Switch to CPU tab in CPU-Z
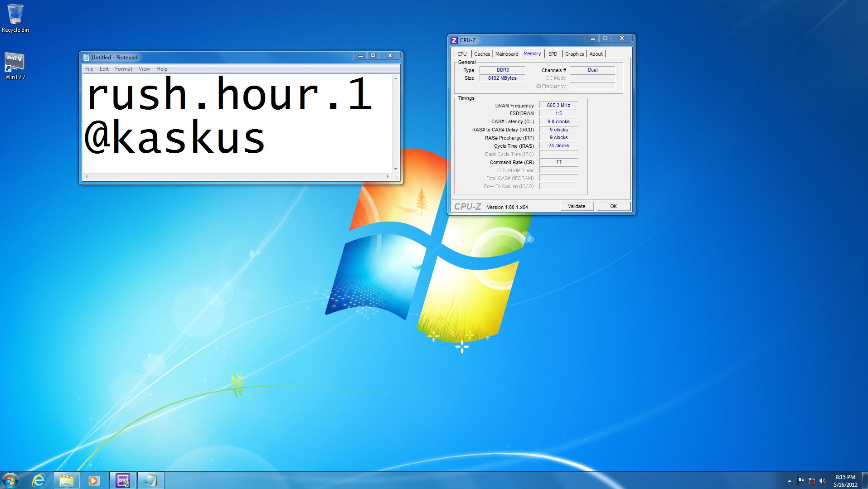This screenshot has width=868, height=489. coord(462,54)
